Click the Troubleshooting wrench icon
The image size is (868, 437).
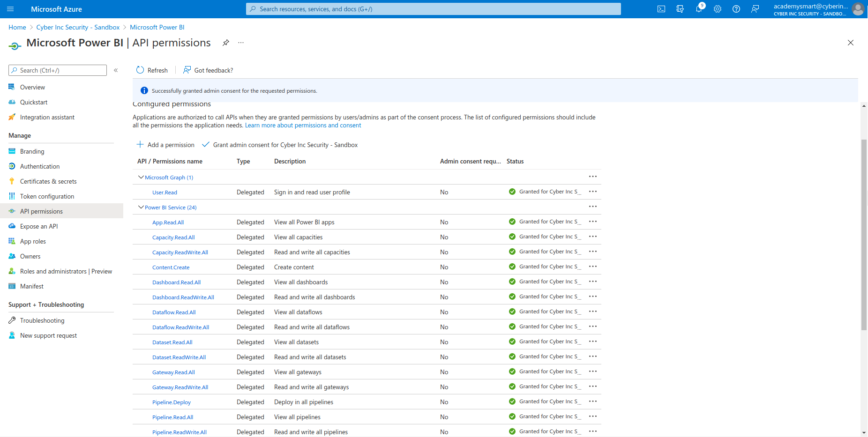click(12, 320)
